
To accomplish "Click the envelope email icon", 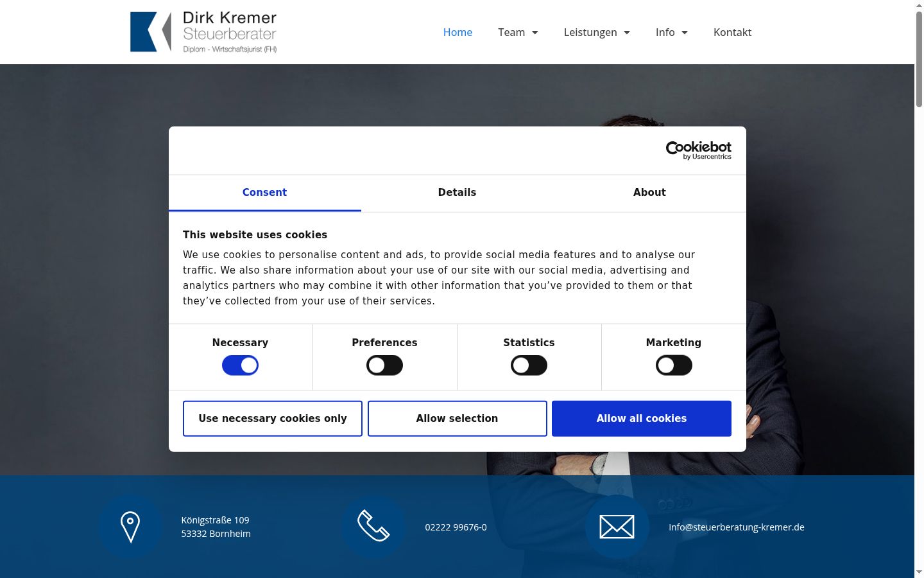I will (x=617, y=527).
